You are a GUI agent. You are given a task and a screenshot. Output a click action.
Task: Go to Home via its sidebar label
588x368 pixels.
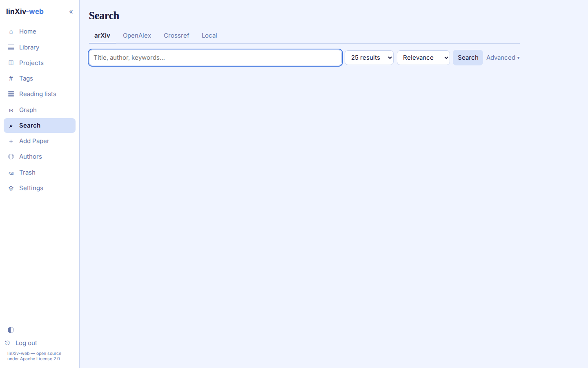coord(28,31)
